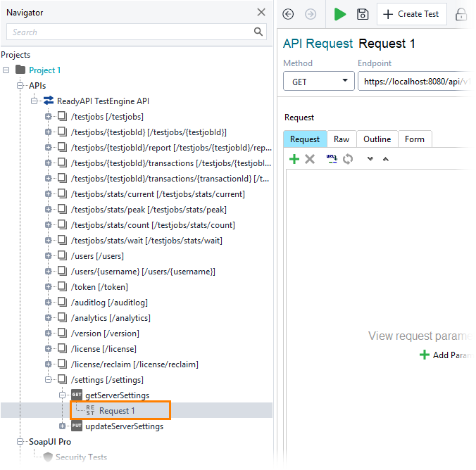Close the Navigator panel
The height and width of the screenshot is (470, 476).
(x=261, y=12)
